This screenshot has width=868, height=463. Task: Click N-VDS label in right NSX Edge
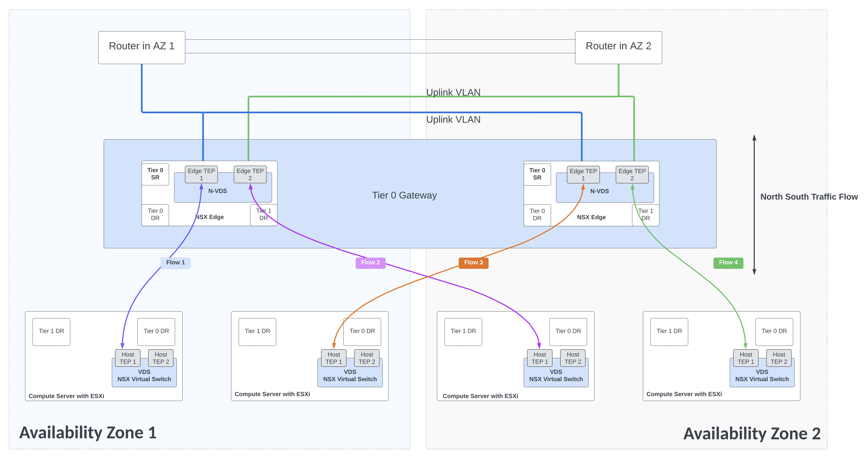[x=599, y=191]
